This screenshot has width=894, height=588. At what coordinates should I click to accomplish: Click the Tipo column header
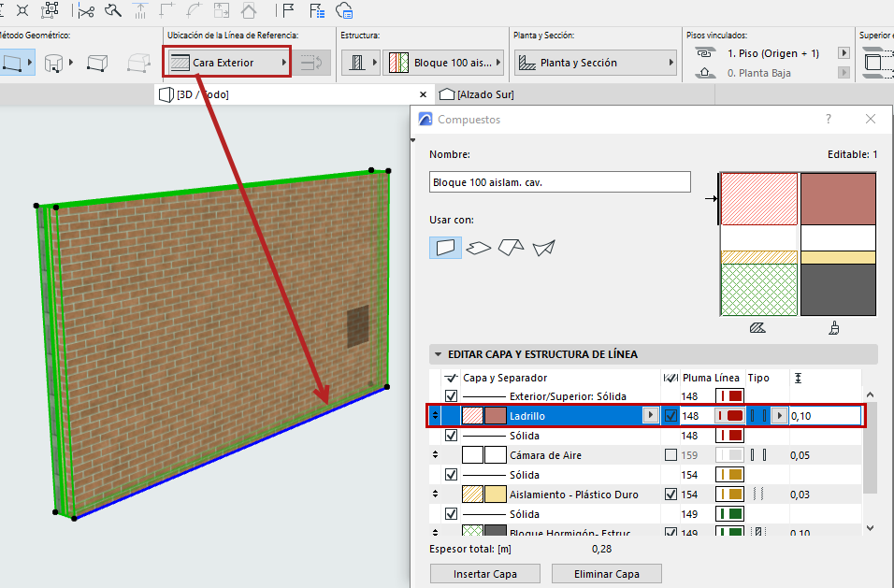758,377
